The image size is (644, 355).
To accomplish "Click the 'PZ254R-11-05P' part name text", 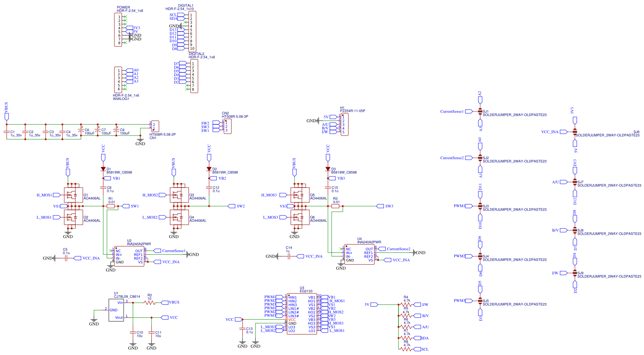I will point(352,111).
